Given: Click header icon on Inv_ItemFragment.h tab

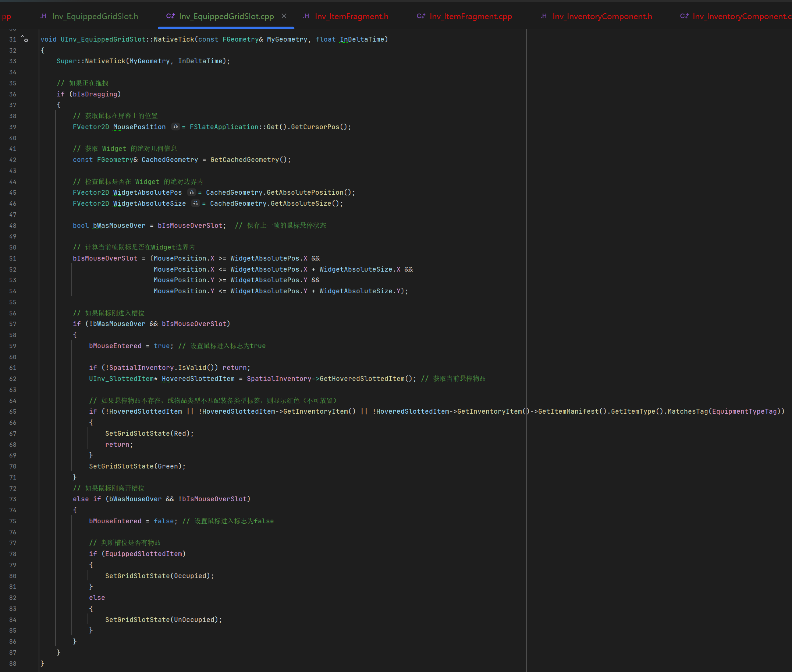Looking at the screenshot, I should coord(306,16).
